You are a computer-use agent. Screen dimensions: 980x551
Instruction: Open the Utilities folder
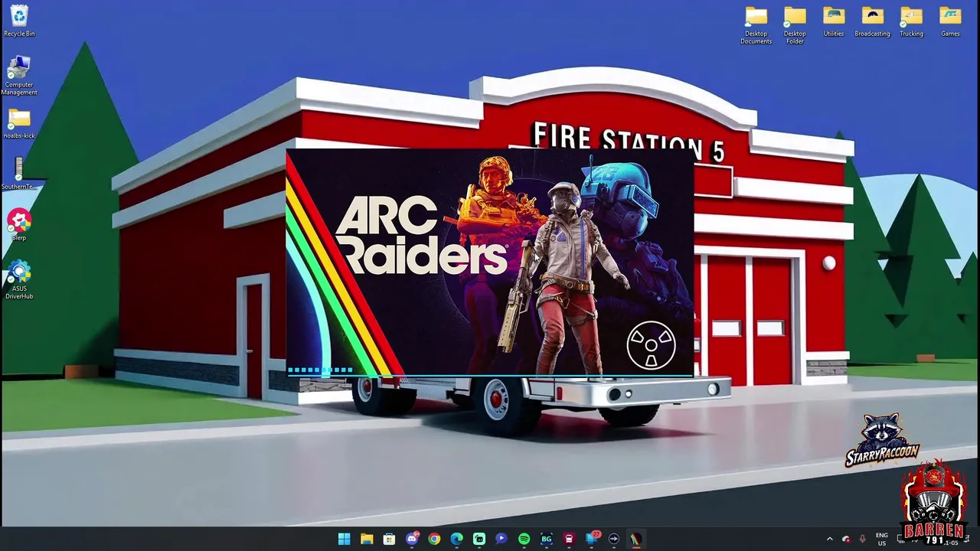tap(834, 21)
